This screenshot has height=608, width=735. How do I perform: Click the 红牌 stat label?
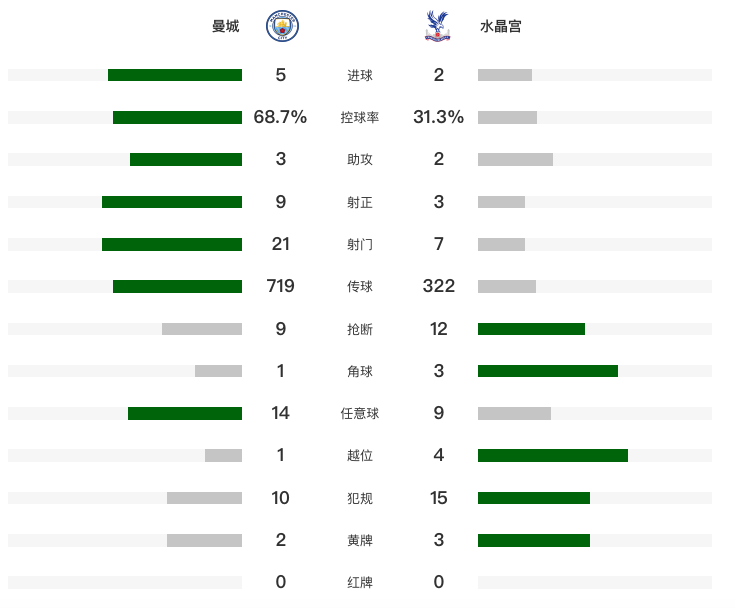tap(360, 582)
